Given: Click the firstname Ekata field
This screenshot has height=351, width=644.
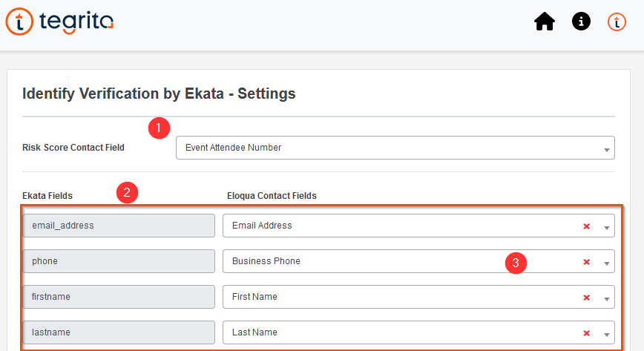Looking at the screenshot, I should [119, 297].
